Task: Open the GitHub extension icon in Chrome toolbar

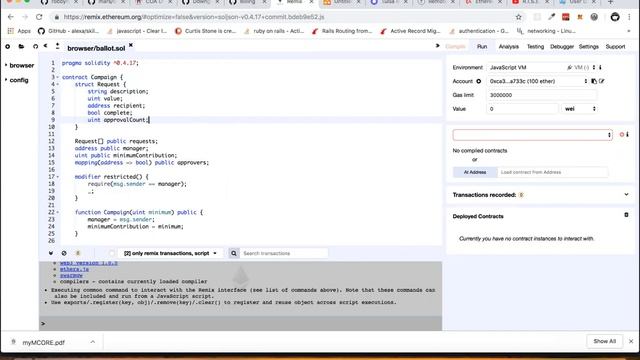Action: tap(615, 17)
